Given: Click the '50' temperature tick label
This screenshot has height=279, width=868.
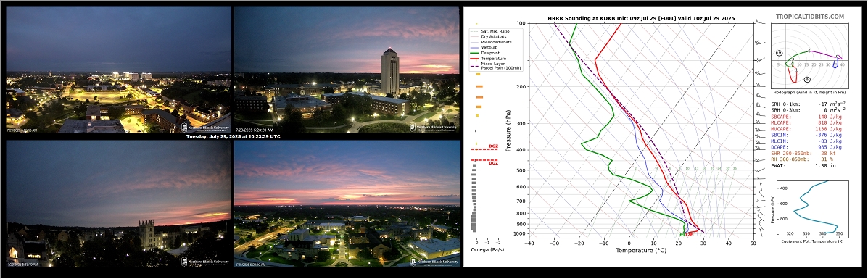Looking at the screenshot, I should pos(753,243).
